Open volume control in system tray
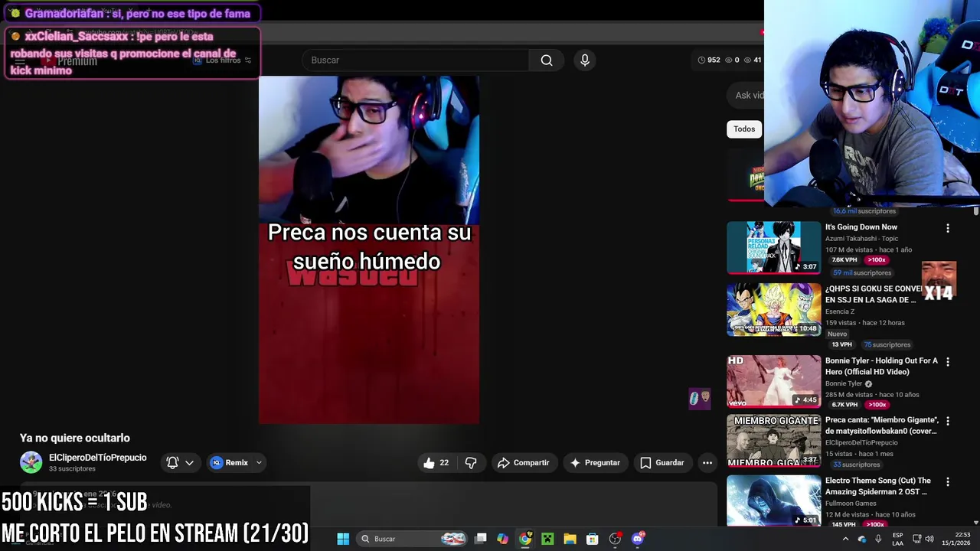Image resolution: width=980 pixels, height=551 pixels. tap(929, 539)
